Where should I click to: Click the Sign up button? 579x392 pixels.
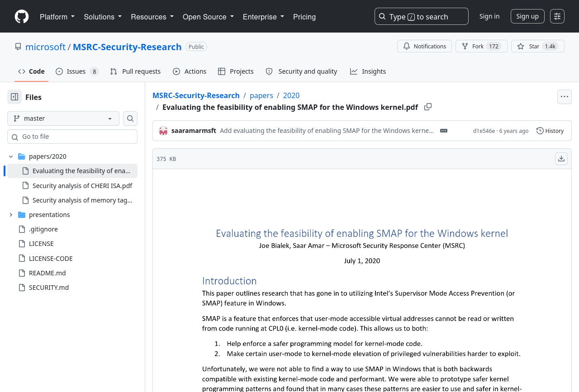pyautogui.click(x=527, y=16)
